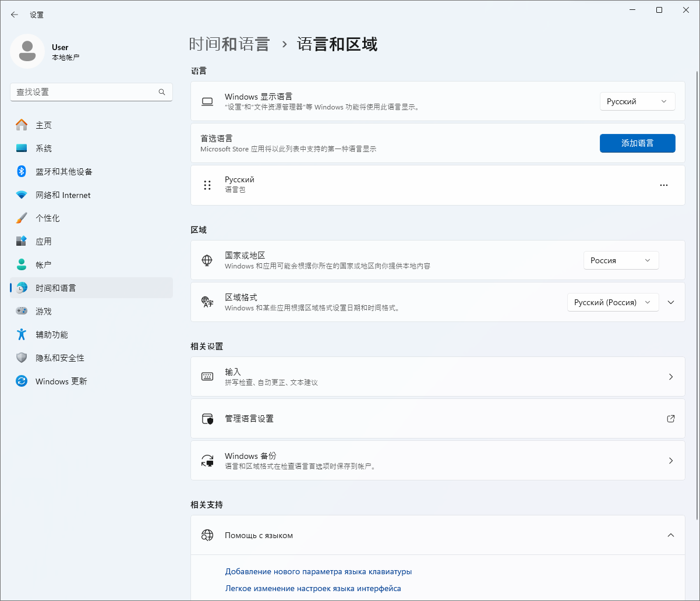
Task: Click the Помощь с языком globe icon
Action: pos(207,535)
